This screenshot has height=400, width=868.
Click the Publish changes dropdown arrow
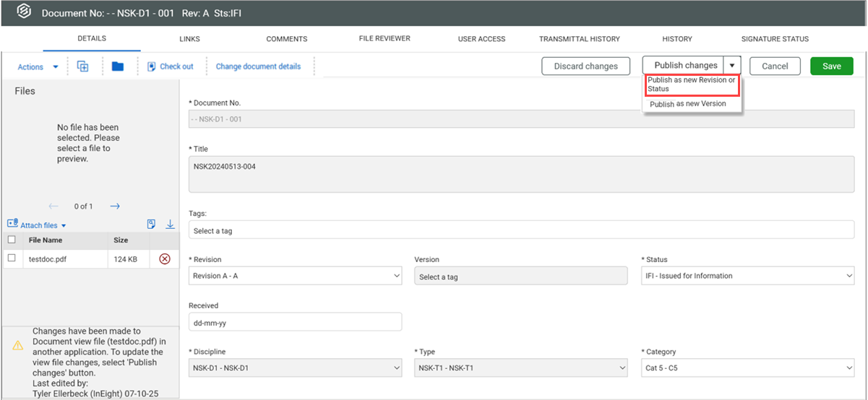click(732, 66)
